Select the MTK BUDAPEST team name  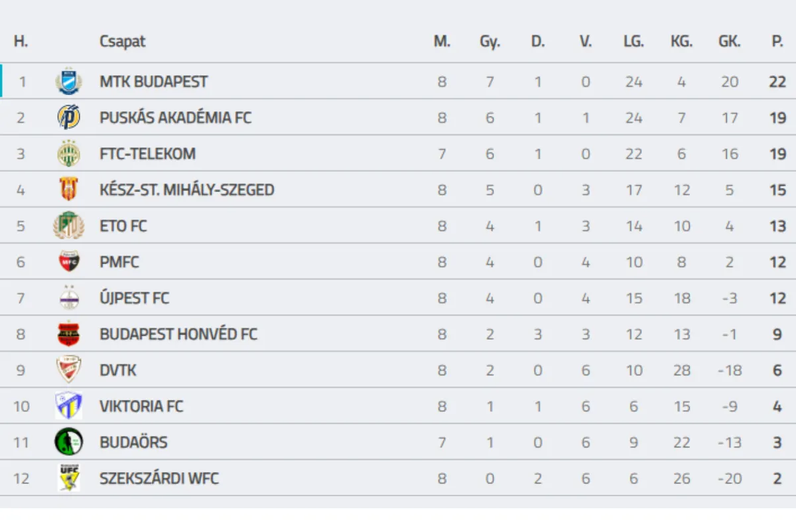coord(153,82)
